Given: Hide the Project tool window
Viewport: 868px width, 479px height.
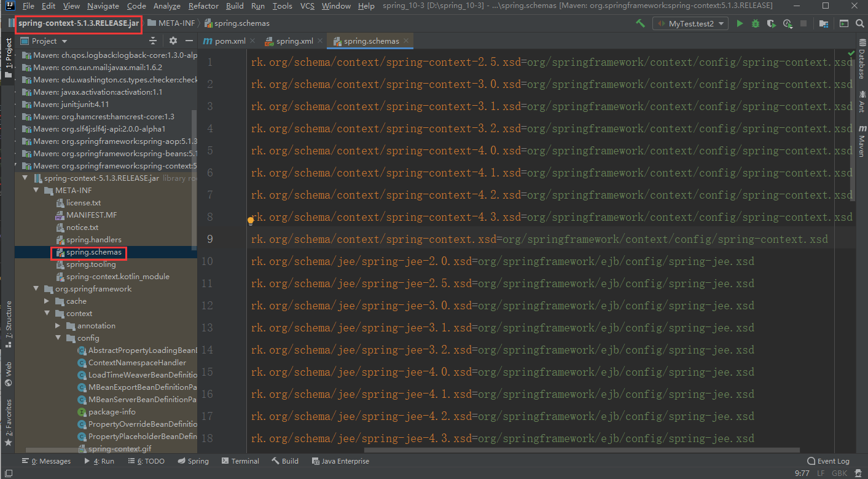Looking at the screenshot, I should (x=189, y=41).
